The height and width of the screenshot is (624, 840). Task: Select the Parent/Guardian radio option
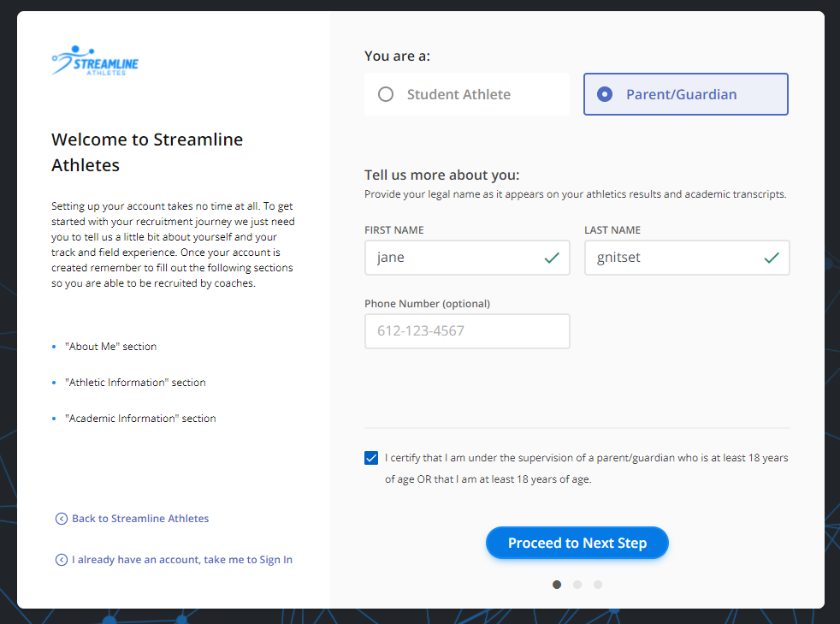686,94
